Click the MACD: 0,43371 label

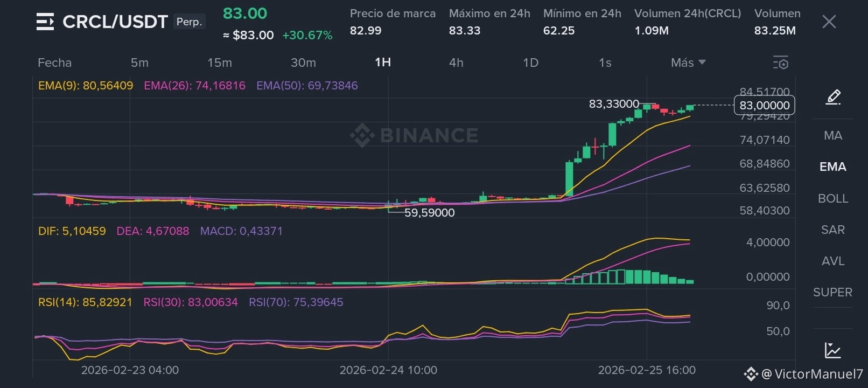click(241, 231)
